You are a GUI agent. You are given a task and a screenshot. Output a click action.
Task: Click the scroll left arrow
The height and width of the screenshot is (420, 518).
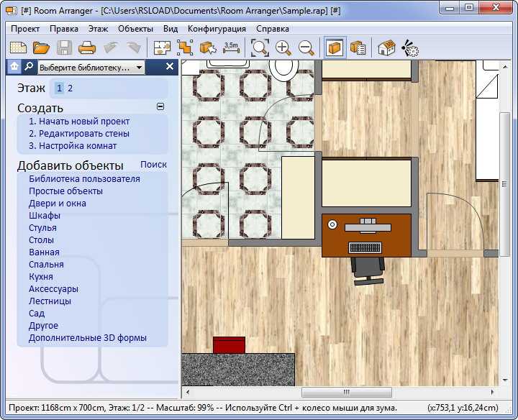click(x=188, y=392)
